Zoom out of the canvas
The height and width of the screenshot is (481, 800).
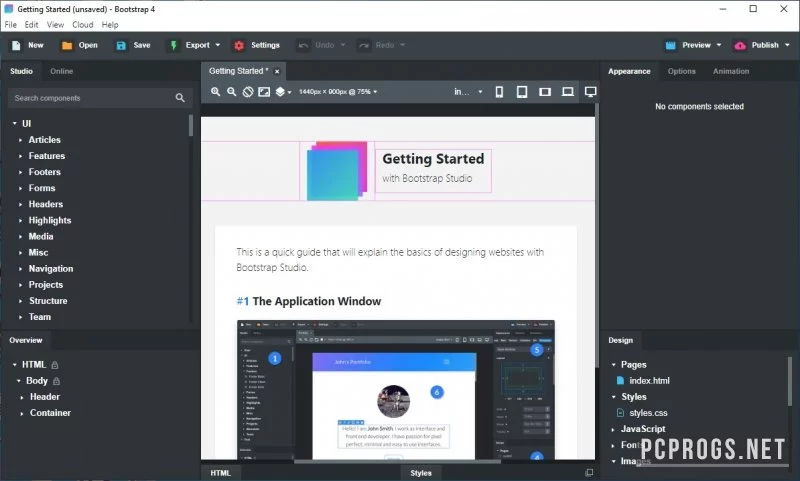[x=232, y=92]
